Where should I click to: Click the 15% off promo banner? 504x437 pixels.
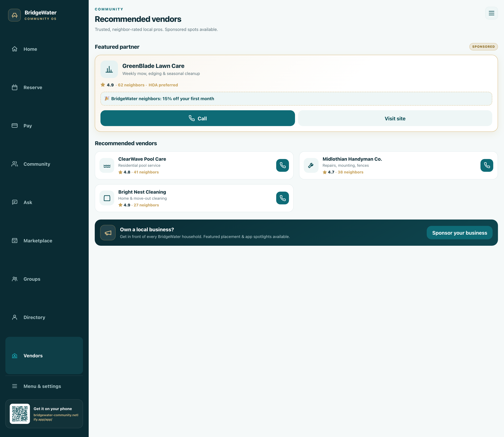(x=296, y=99)
